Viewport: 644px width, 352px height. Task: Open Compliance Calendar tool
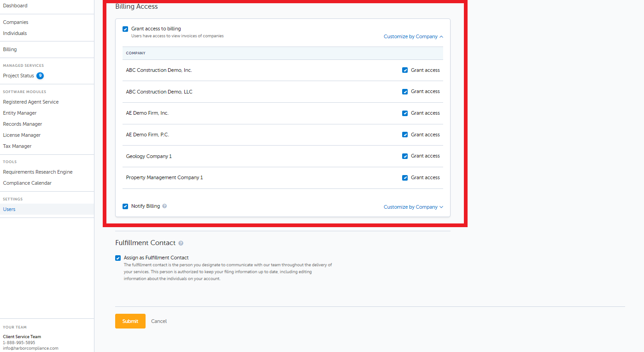[x=27, y=183]
